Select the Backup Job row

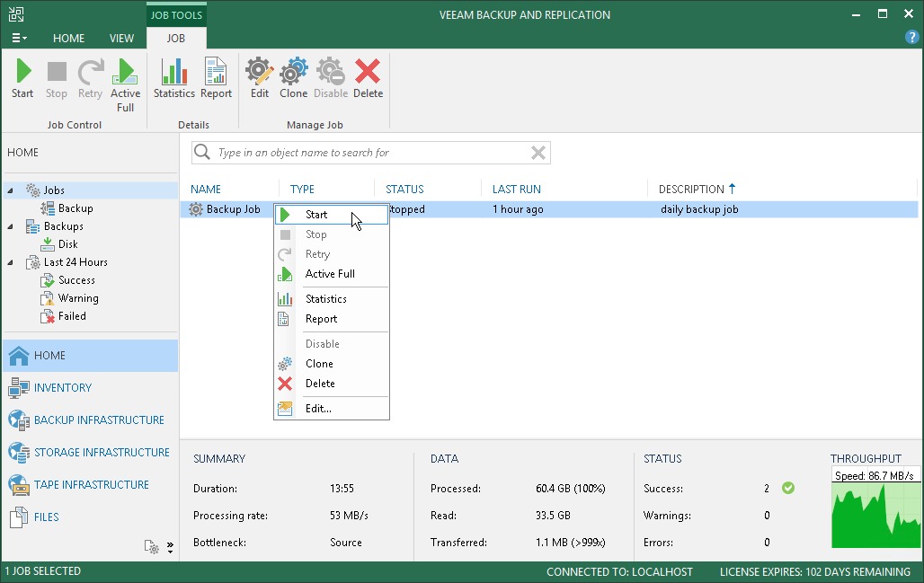(x=549, y=209)
